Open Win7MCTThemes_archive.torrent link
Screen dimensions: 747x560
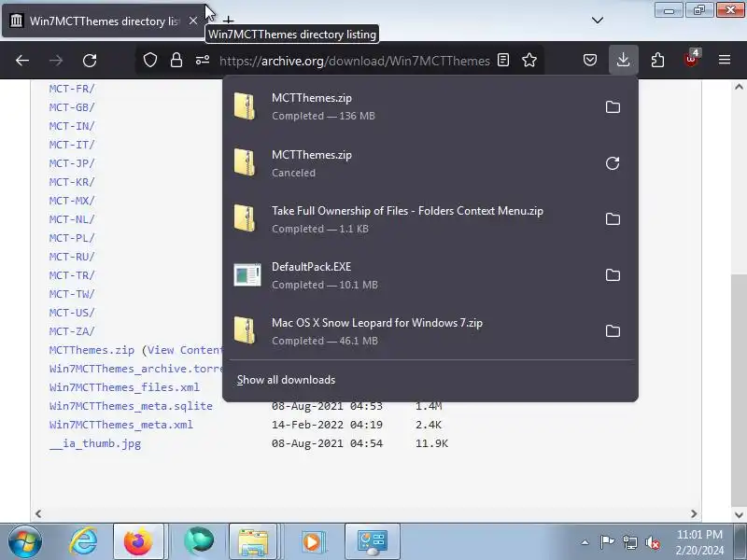coord(135,369)
